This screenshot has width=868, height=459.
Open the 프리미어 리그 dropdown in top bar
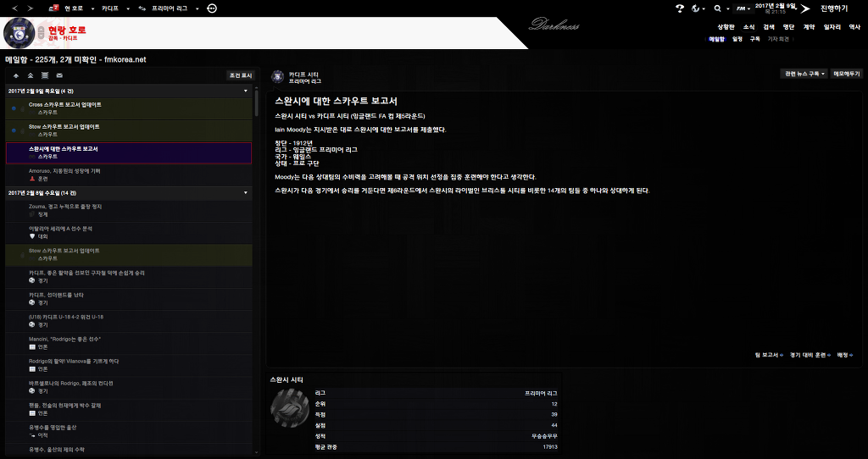178,8
